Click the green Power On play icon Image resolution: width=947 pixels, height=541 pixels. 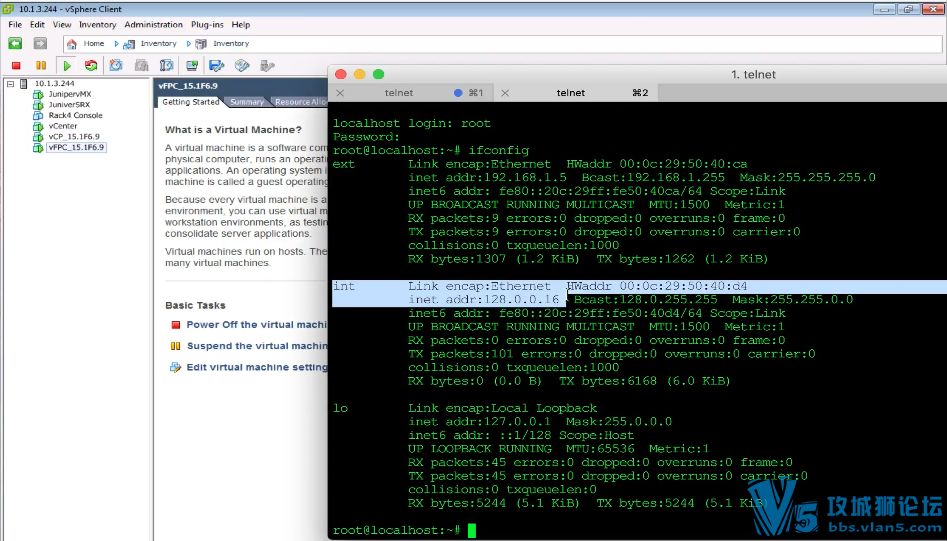coord(67,65)
